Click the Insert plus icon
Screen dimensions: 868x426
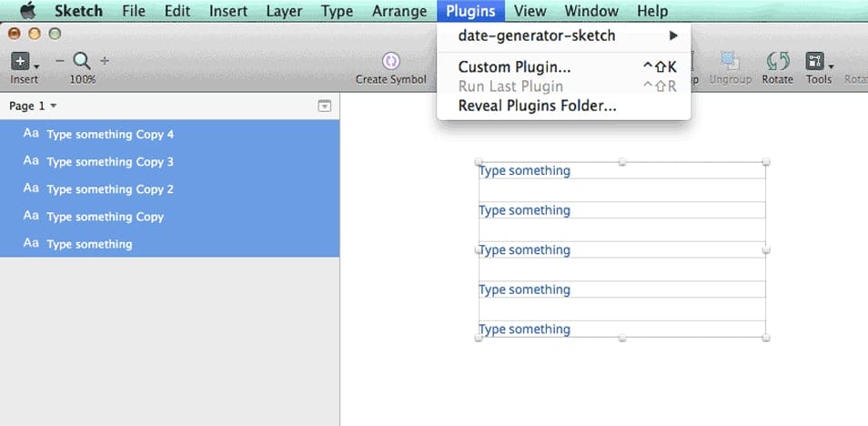pos(21,62)
